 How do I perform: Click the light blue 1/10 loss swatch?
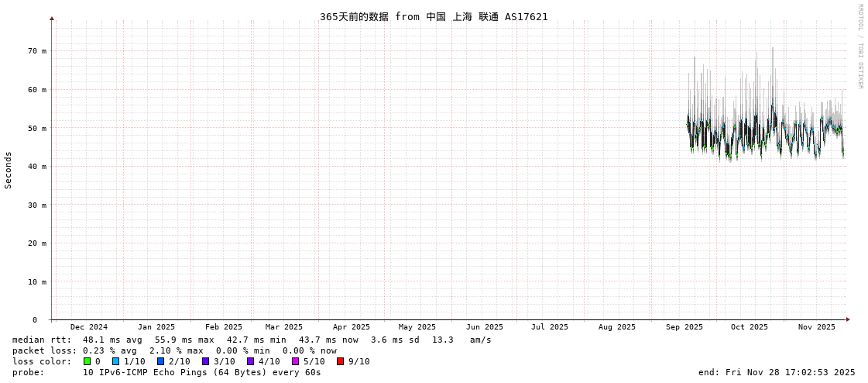click(x=116, y=361)
